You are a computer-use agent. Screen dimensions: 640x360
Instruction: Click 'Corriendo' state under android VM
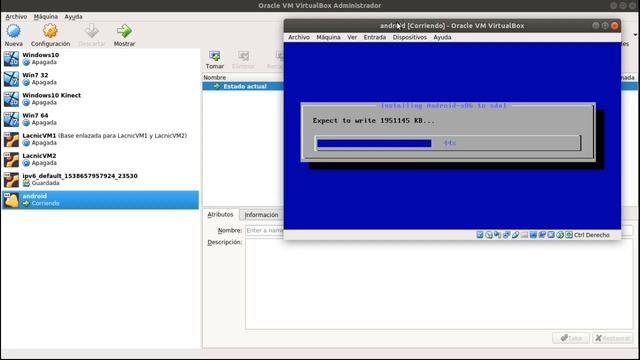click(45, 203)
